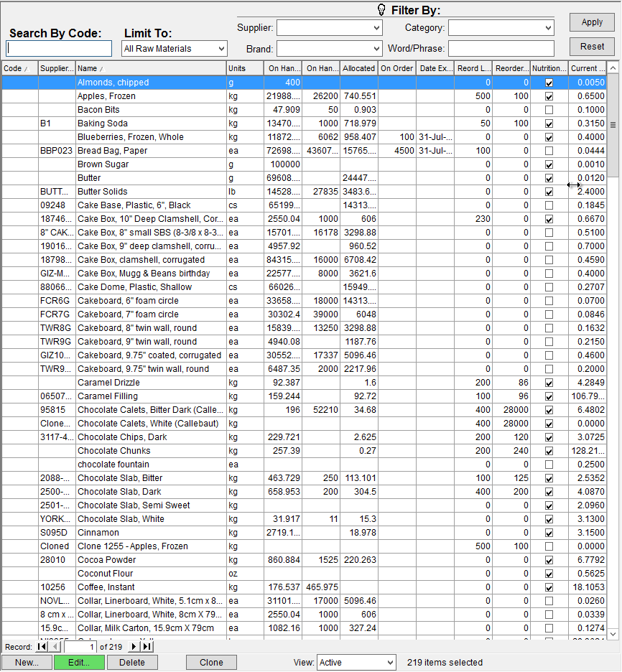622x672 pixels.
Task: Click the Word/Phrase input field
Action: click(501, 48)
